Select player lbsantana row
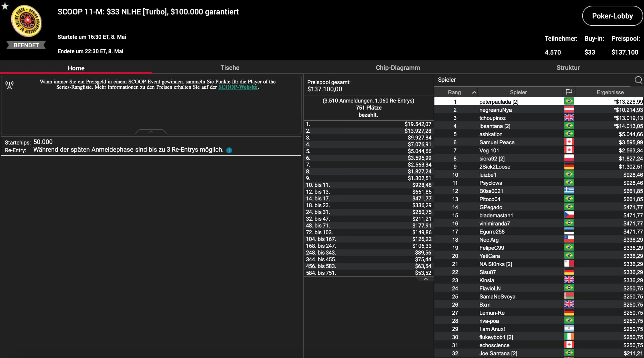The width and height of the screenshot is (644, 358). (x=495, y=126)
